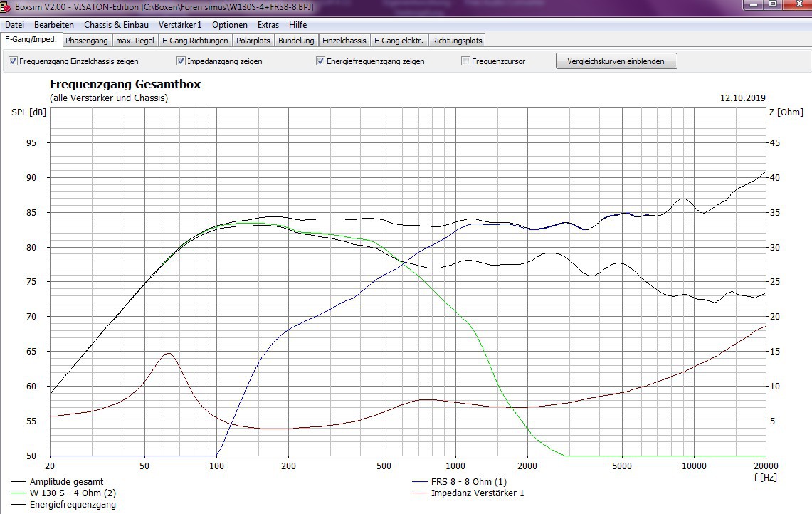The height and width of the screenshot is (514, 812).
Task: Maximize the Boxsim window
Action: [773, 5]
